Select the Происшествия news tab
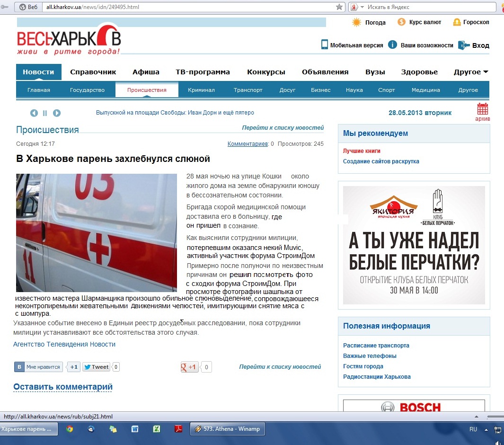 [147, 90]
